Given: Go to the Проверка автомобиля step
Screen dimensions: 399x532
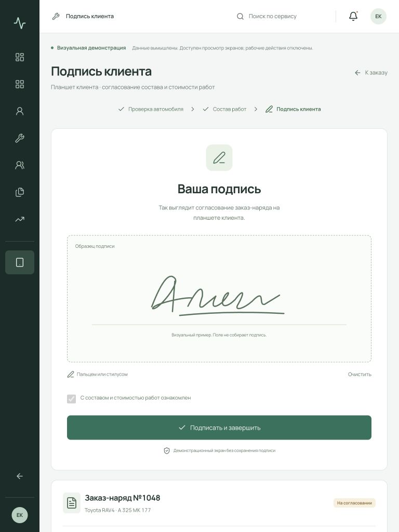Looking at the screenshot, I should [x=151, y=109].
